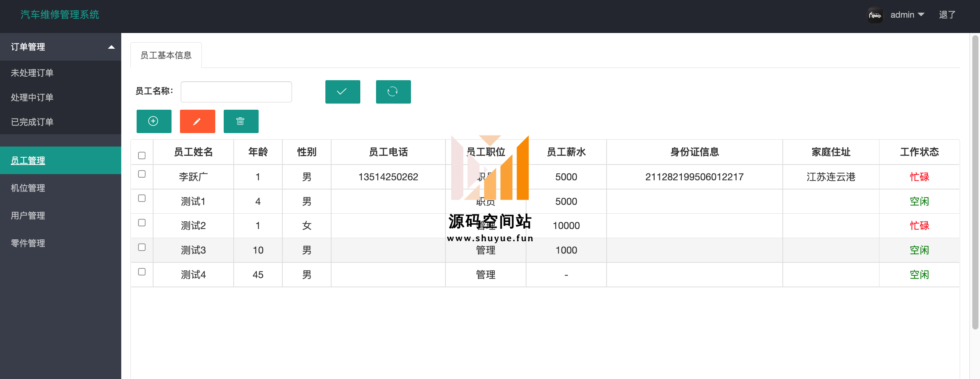Click the orange pencil edit button
The width and height of the screenshot is (980, 379).
pos(197,121)
